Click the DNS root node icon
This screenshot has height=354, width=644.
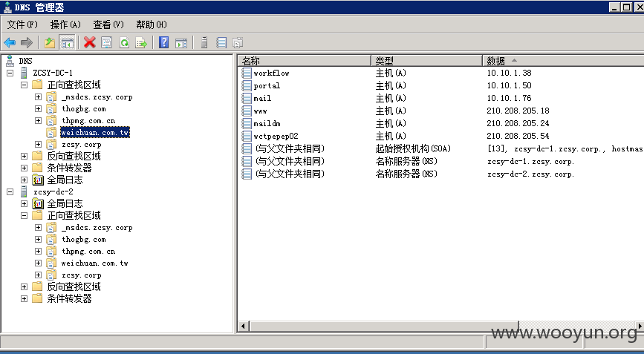10,61
